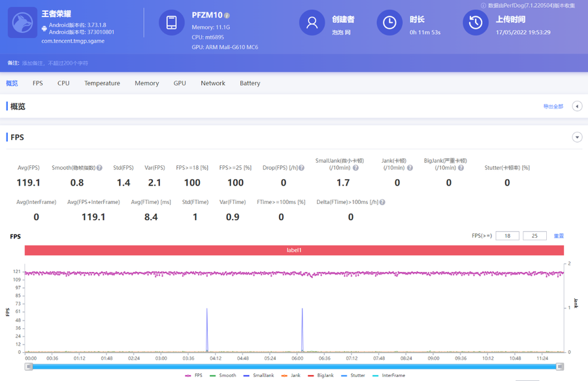588x381 pixels.
Task: Collapse the FPS section with arrow
Action: click(x=577, y=137)
